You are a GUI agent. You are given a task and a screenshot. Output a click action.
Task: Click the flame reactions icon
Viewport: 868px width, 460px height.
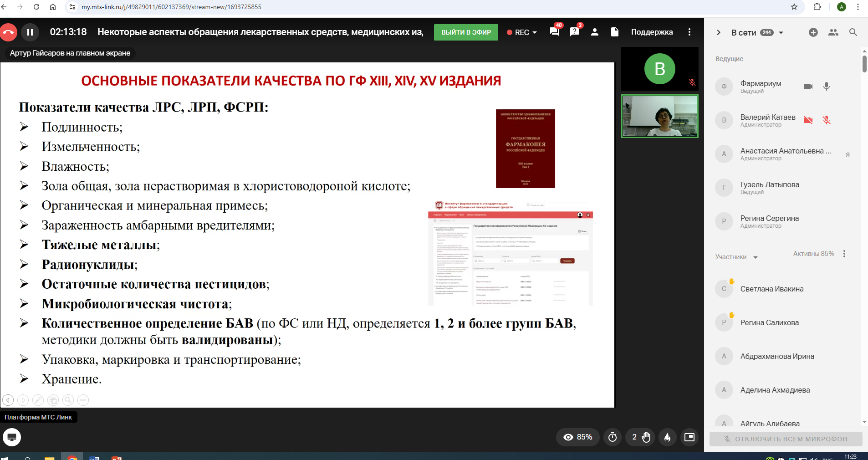[667, 437]
